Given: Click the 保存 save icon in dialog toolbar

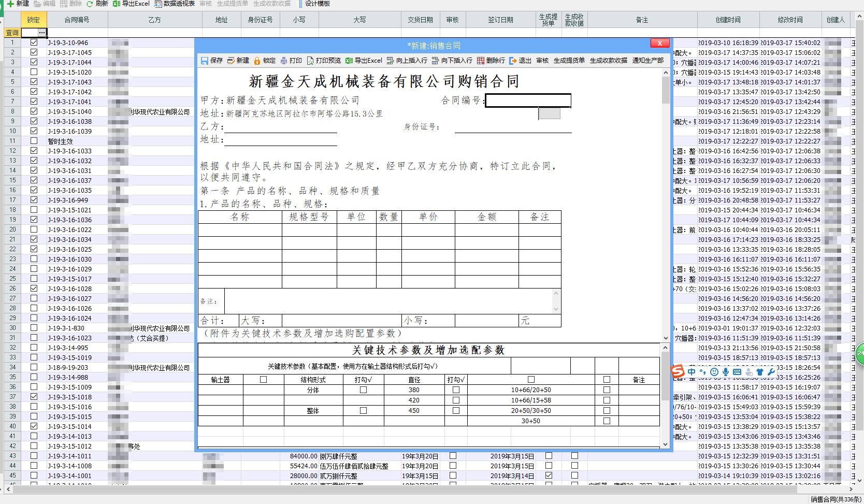Looking at the screenshot, I should (205, 61).
